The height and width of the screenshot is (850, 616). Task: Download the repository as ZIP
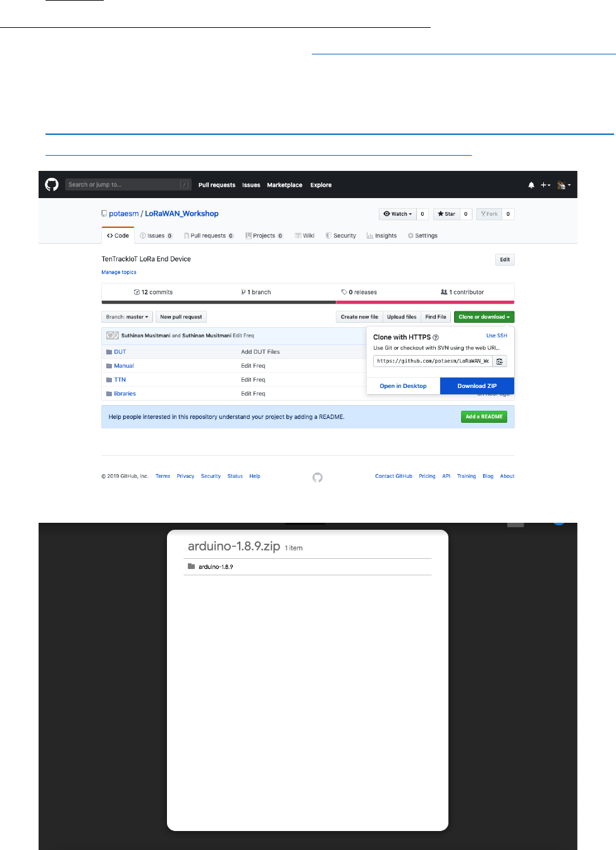click(477, 386)
